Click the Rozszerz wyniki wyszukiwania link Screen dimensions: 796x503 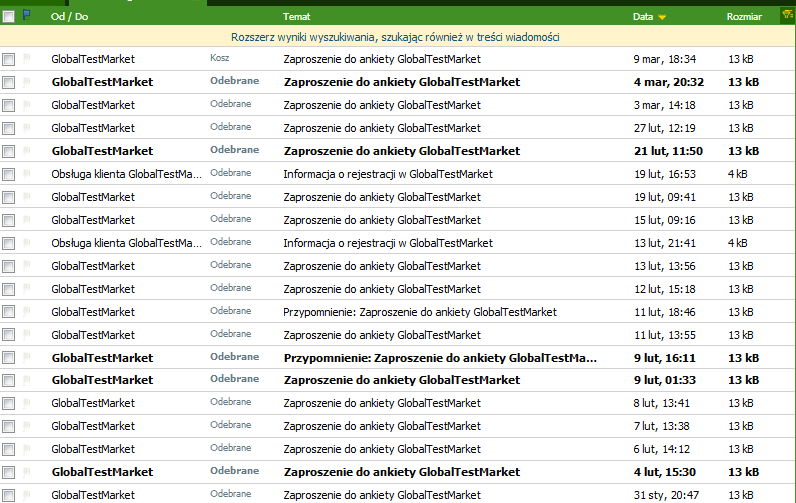[395, 37]
